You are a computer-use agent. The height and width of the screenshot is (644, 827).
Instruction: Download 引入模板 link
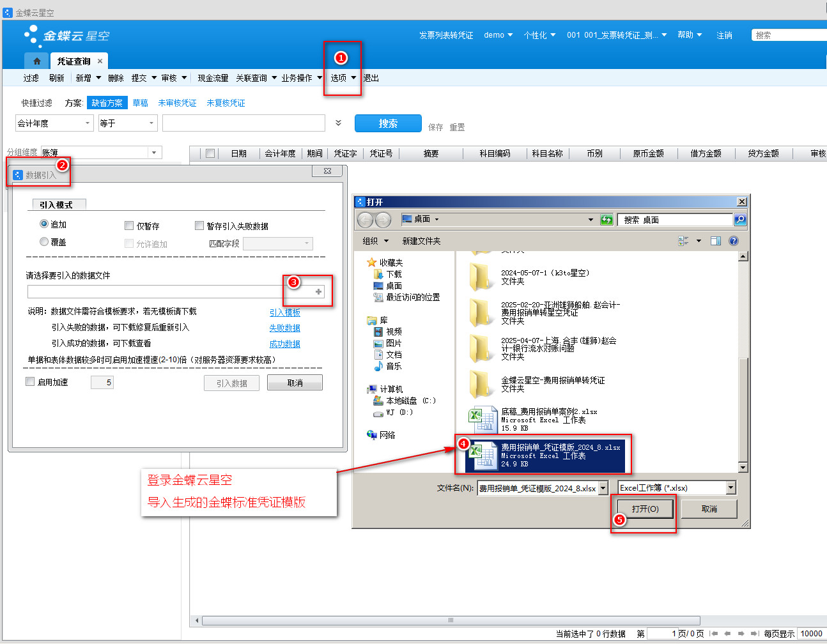[x=285, y=312]
